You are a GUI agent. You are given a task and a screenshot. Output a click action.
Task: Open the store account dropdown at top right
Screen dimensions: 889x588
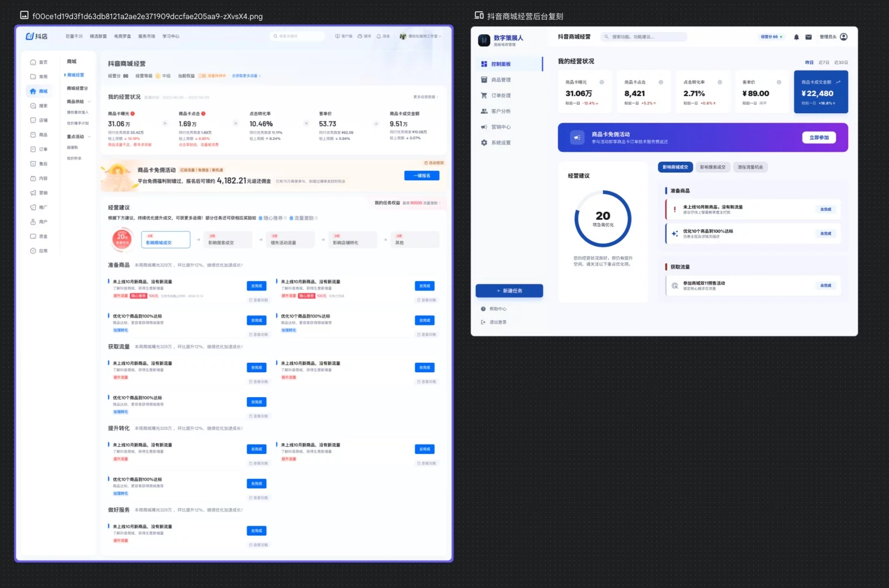tap(421, 36)
